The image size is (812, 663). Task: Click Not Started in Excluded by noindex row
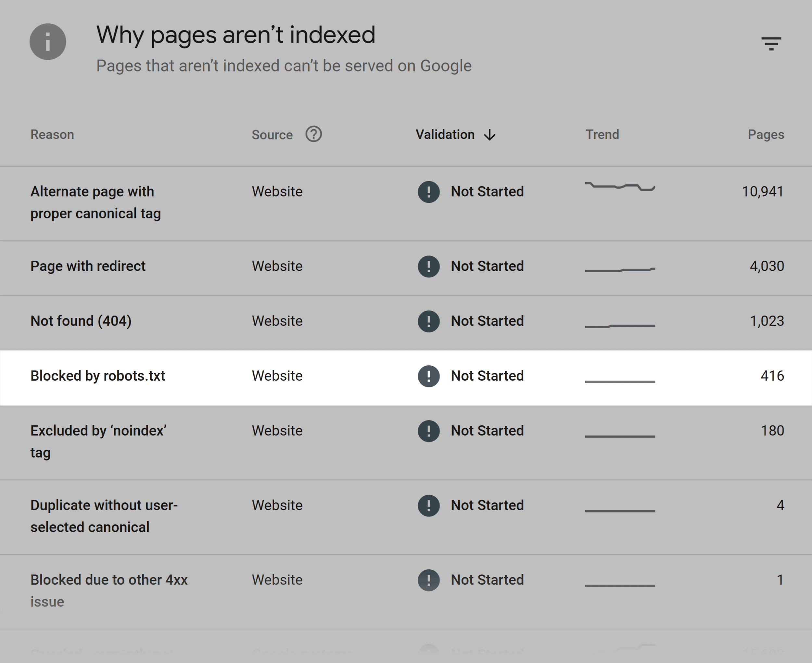coord(487,430)
